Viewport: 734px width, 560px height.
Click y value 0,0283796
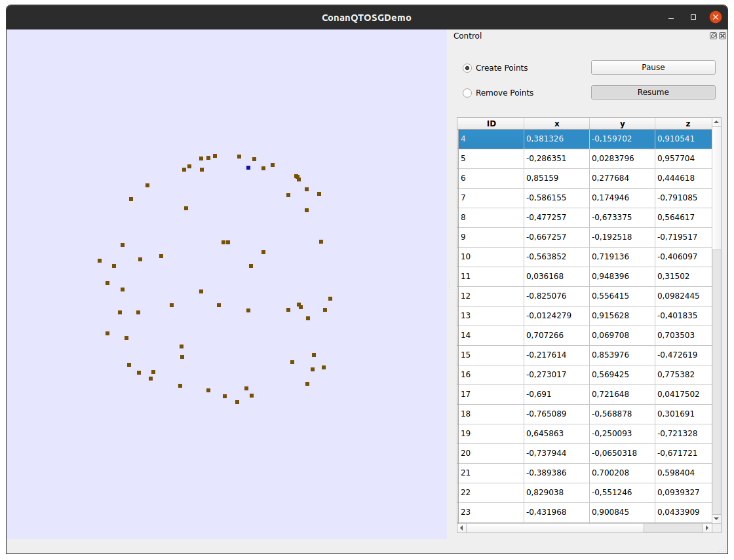coord(622,159)
